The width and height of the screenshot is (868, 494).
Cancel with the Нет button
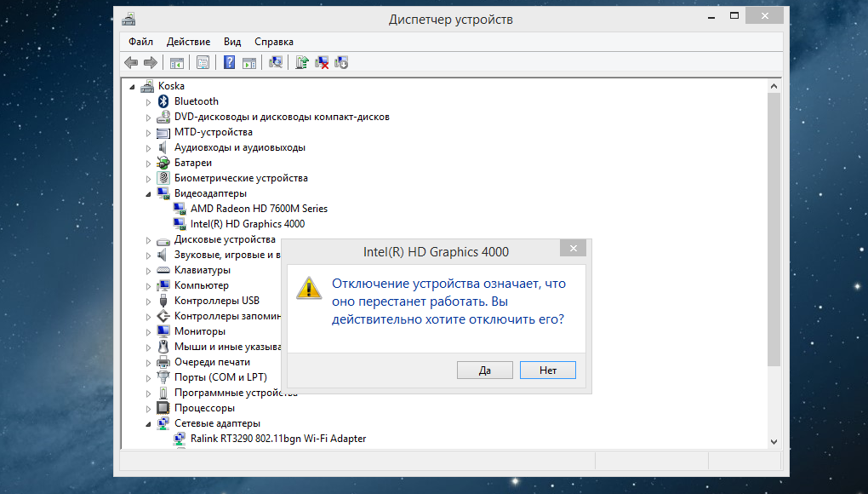tap(547, 370)
